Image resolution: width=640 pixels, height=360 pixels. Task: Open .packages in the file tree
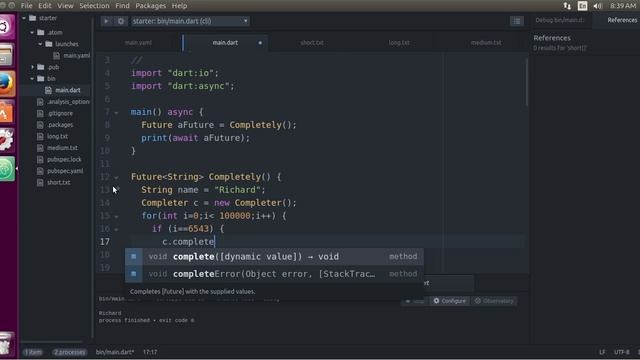60,125
